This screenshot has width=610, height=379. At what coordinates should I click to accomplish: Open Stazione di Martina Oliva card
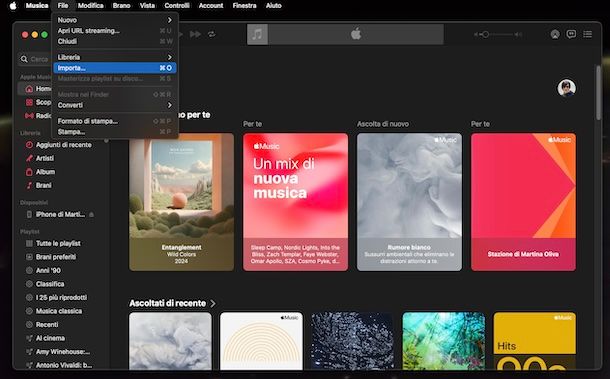pyautogui.click(x=523, y=202)
